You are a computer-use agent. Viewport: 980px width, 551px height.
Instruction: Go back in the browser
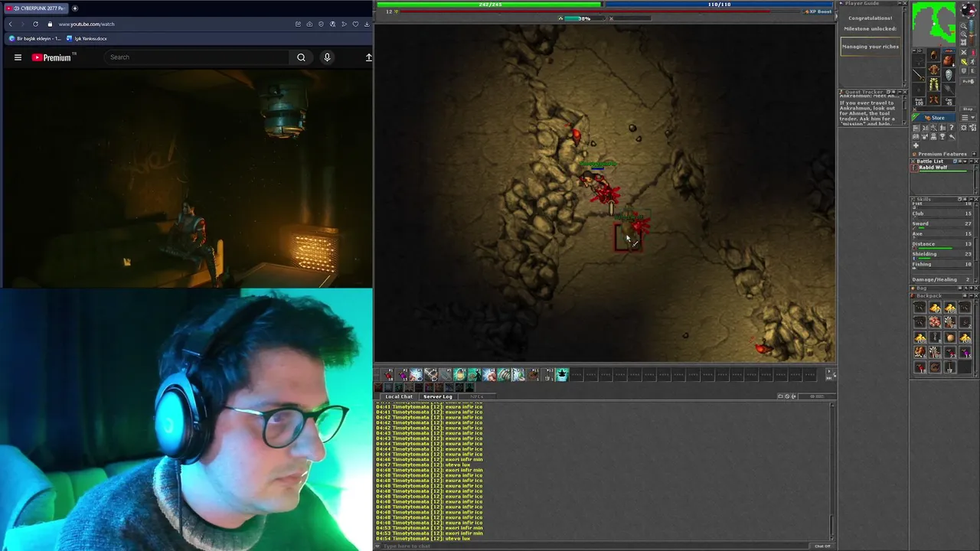(10, 24)
